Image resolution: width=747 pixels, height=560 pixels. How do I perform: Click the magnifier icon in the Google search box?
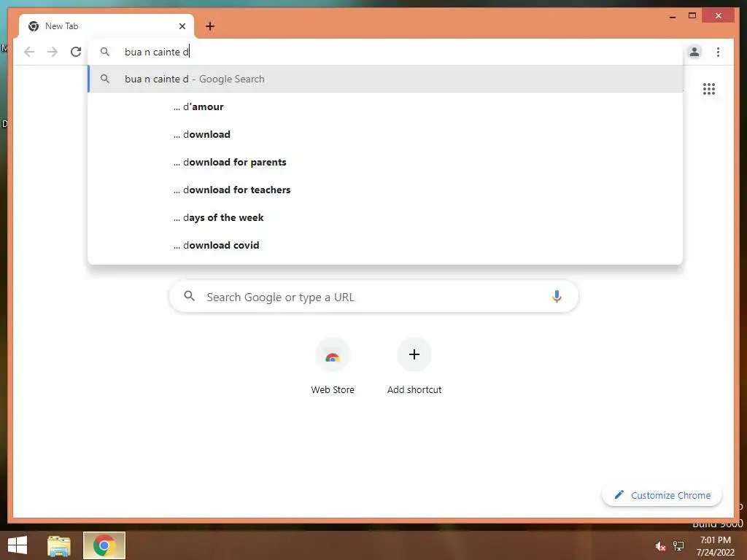pos(189,296)
